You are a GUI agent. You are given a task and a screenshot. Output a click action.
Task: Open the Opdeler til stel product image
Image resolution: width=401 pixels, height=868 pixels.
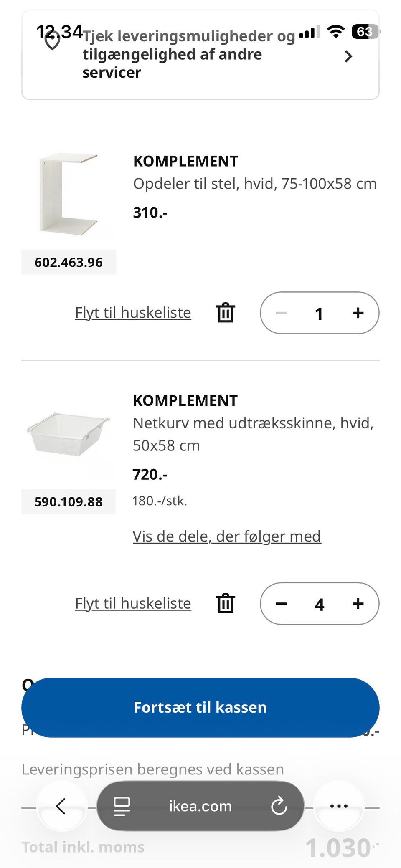click(x=69, y=194)
